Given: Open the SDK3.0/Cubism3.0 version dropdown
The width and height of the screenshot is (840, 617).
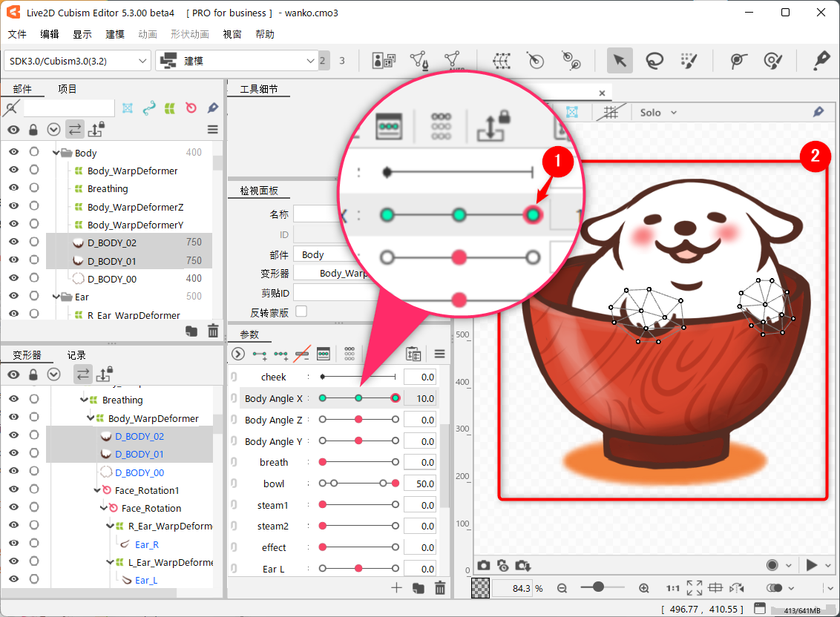Looking at the screenshot, I should coord(78,61).
